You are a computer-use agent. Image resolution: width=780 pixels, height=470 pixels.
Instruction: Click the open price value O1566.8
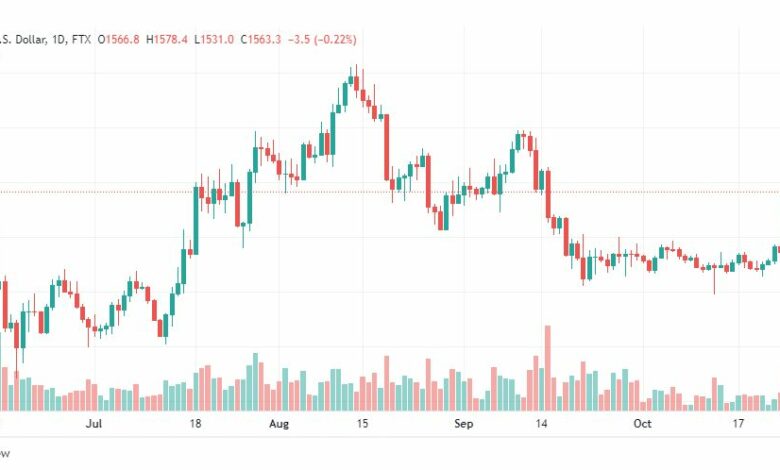(118, 39)
